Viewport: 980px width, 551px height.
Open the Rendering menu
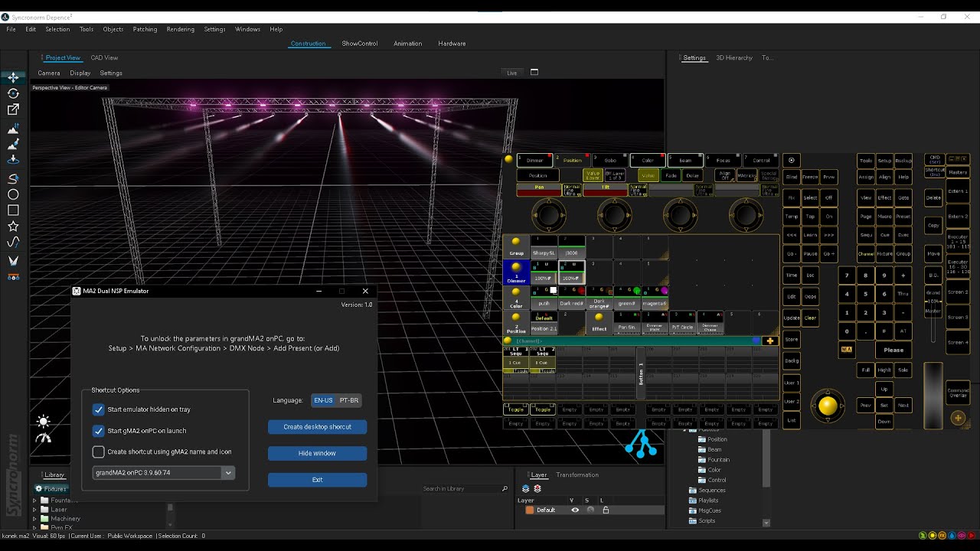[181, 29]
